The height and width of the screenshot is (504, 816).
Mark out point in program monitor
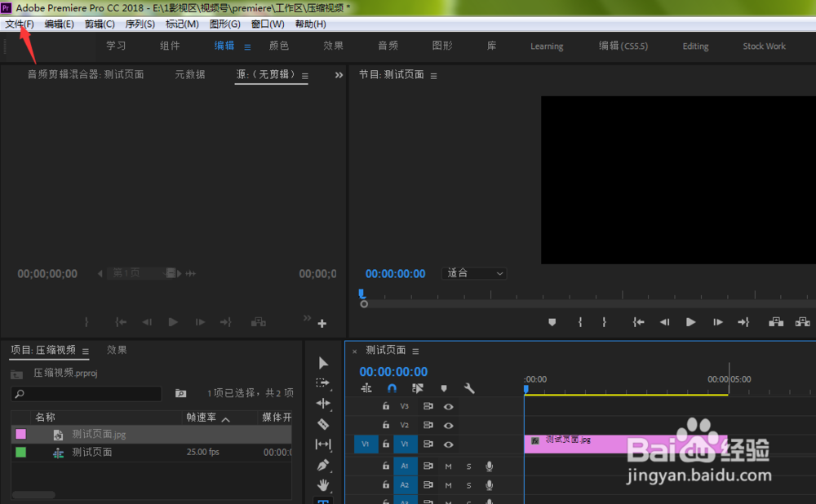pyautogui.click(x=604, y=322)
